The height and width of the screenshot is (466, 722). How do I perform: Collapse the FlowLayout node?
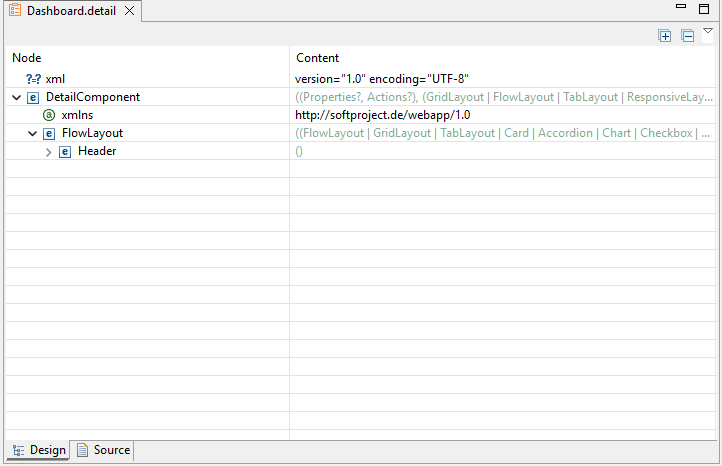(32, 133)
